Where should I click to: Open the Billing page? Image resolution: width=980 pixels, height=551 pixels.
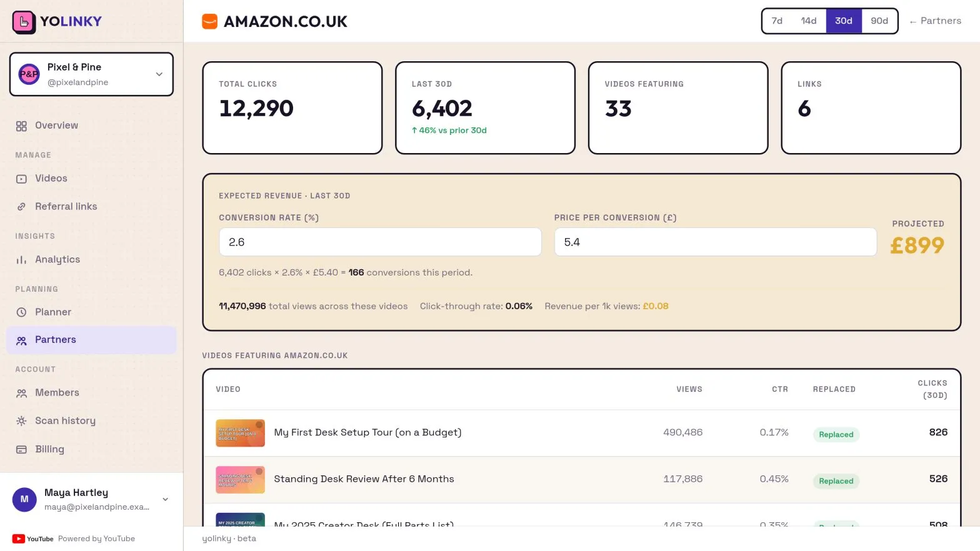(x=91, y=449)
